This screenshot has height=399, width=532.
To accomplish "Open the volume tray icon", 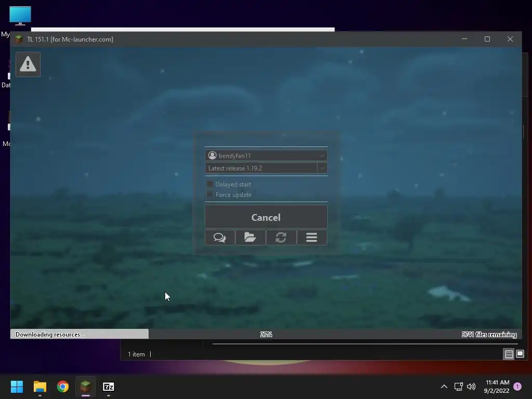I will point(471,387).
